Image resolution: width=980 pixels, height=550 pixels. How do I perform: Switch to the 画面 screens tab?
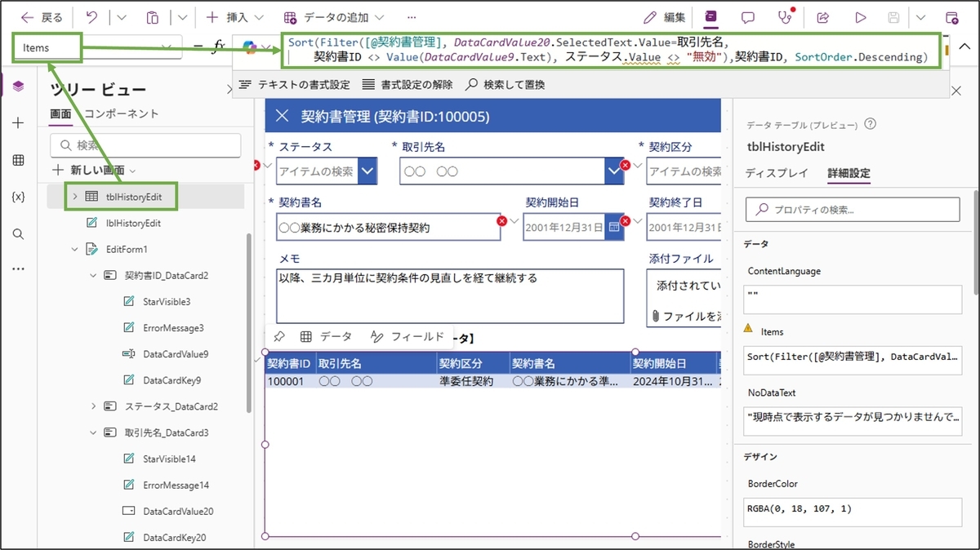pos(60,114)
